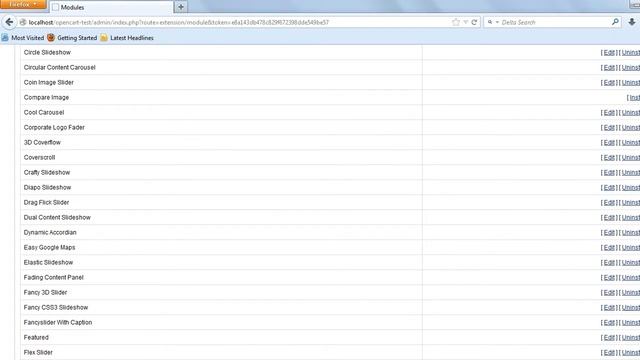
Task: Open the downloads arrow icon
Action: (x=632, y=22)
